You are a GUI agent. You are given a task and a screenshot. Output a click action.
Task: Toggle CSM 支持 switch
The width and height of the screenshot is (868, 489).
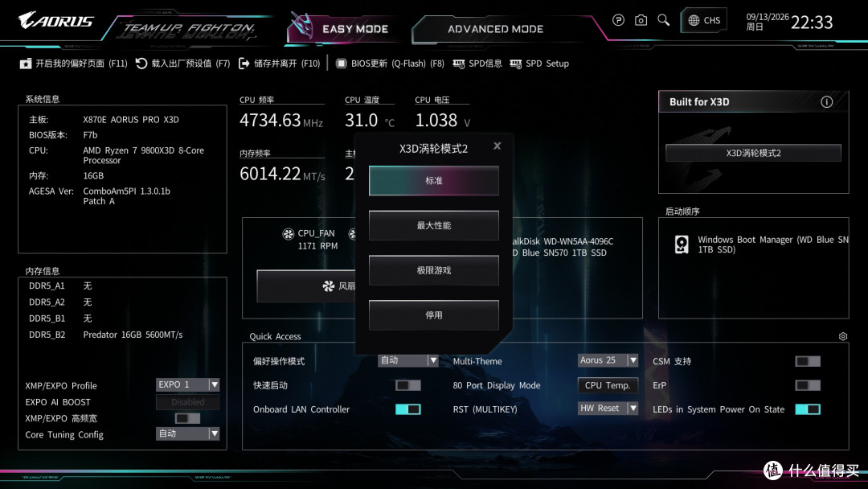pyautogui.click(x=808, y=361)
